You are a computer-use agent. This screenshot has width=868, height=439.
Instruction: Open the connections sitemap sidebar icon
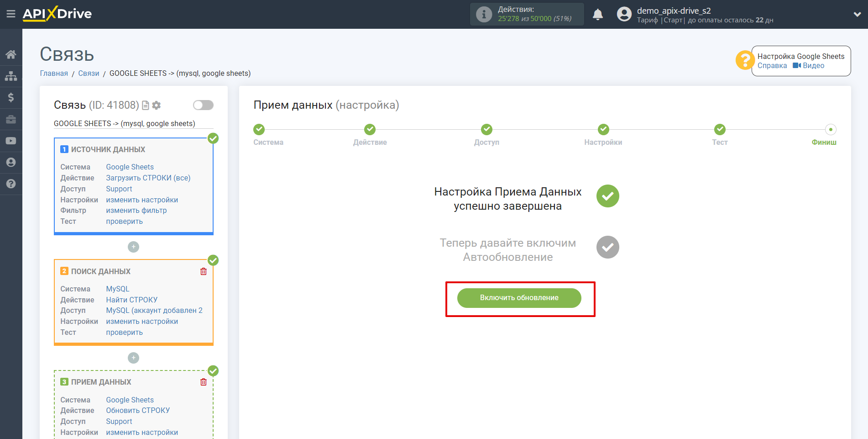pyautogui.click(x=11, y=76)
